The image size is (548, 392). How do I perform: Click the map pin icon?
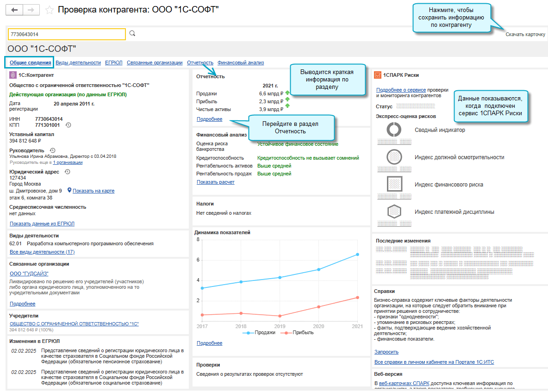(x=69, y=190)
